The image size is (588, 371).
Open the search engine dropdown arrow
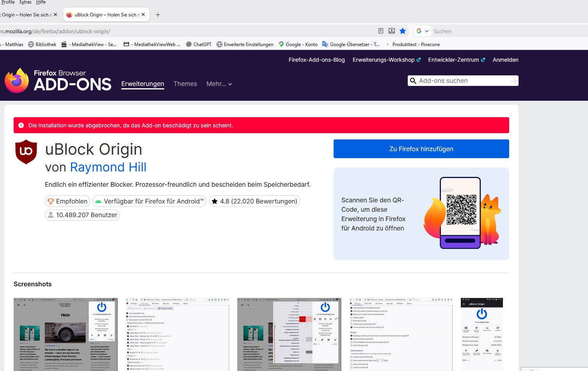(427, 31)
